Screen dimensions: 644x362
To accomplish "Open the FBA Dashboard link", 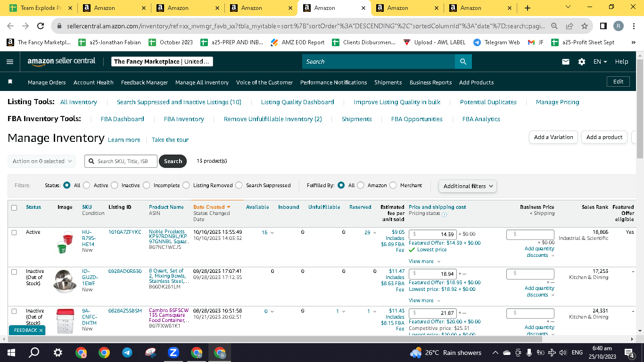I will [x=123, y=119].
